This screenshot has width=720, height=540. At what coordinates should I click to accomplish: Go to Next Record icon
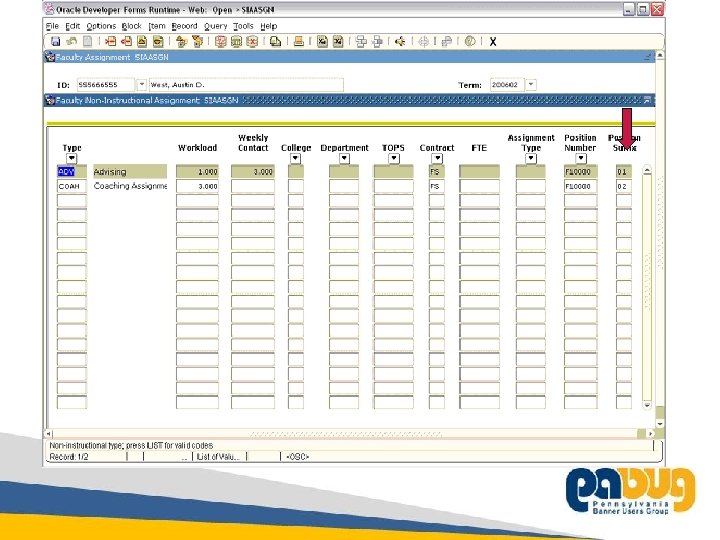tap(158, 41)
